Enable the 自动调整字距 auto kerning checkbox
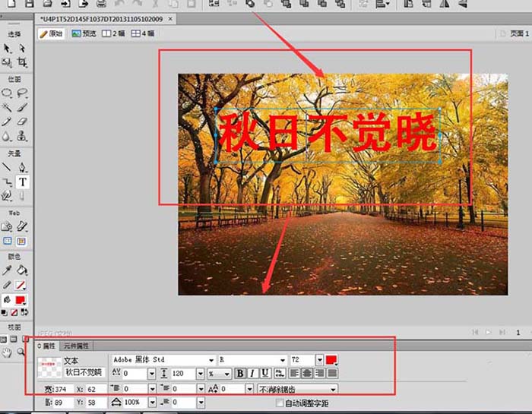 (x=280, y=403)
